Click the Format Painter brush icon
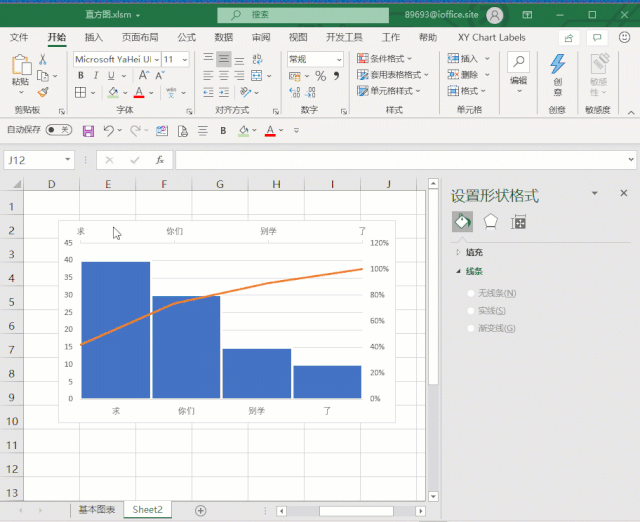Viewport: 640px width, 522px height. (42, 92)
